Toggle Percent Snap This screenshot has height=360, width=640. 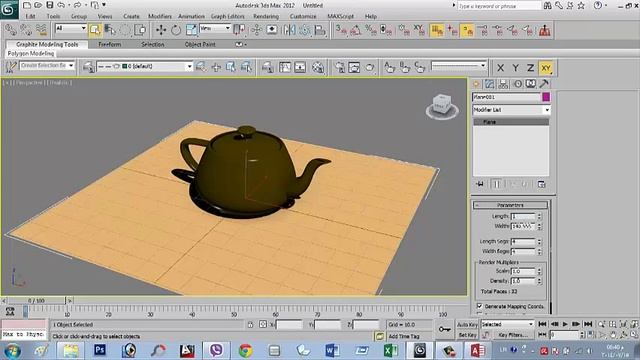pos(371,30)
